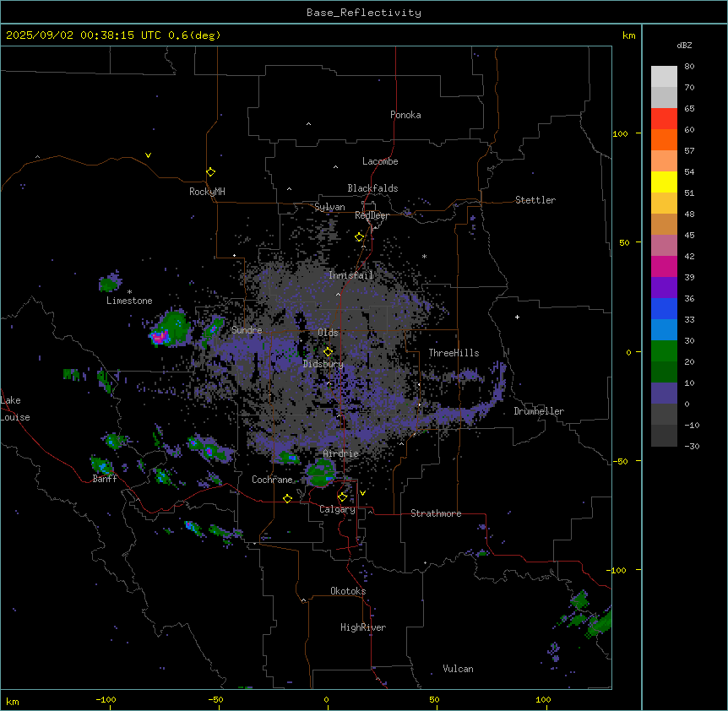Viewport: 728px width, 711px height.
Task: Click the 2025/09/02 00:38:15 UTC timestamp
Action: click(84, 35)
